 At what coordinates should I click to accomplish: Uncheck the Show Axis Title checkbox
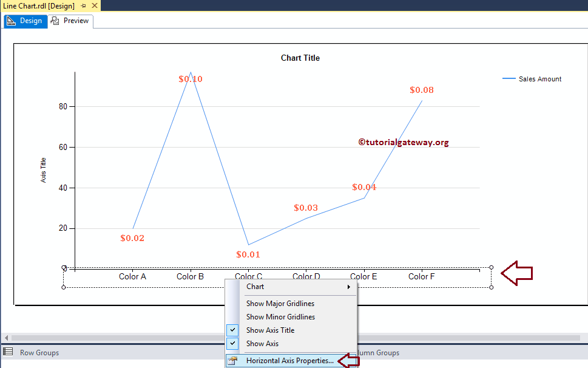click(x=232, y=330)
